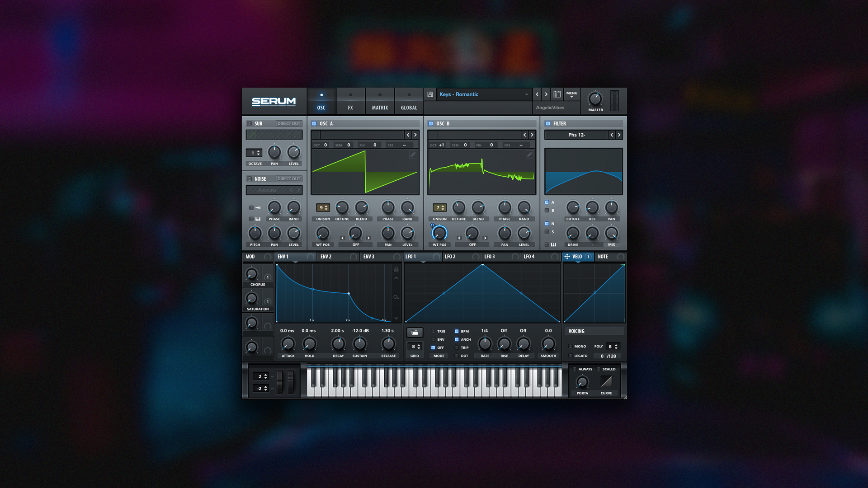Click the filter DRIVE knob
The width and height of the screenshot is (868, 488).
573,233
